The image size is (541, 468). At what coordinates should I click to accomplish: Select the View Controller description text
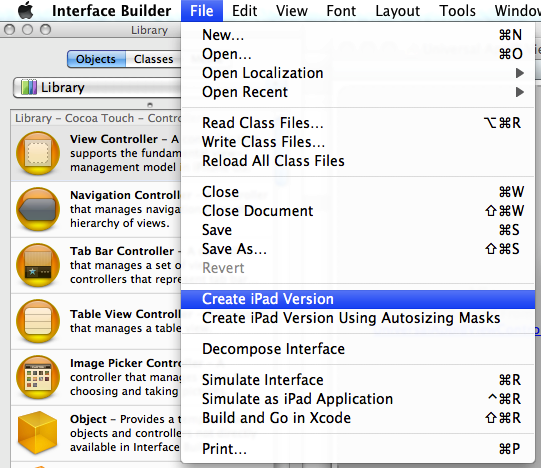coord(125,153)
